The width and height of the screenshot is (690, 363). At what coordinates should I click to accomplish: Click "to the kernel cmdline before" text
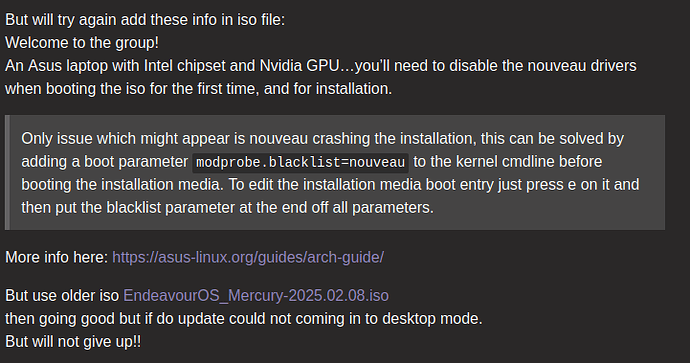(x=507, y=161)
